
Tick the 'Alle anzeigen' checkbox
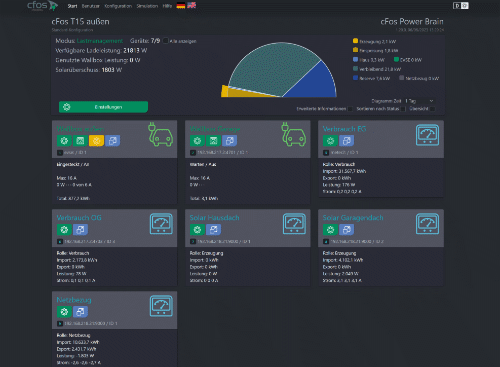pyautogui.click(x=165, y=41)
